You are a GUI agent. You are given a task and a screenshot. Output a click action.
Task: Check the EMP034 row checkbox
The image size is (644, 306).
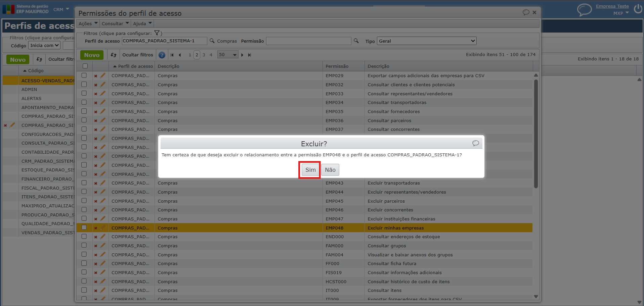click(84, 102)
